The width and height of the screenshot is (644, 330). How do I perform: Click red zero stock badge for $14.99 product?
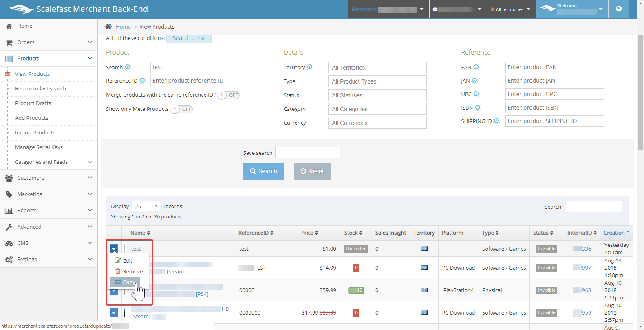(356, 268)
